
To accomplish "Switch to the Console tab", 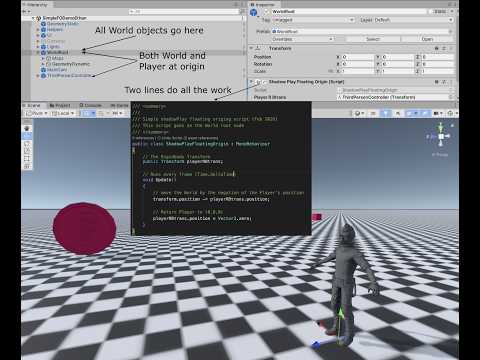I will (x=91, y=105).
